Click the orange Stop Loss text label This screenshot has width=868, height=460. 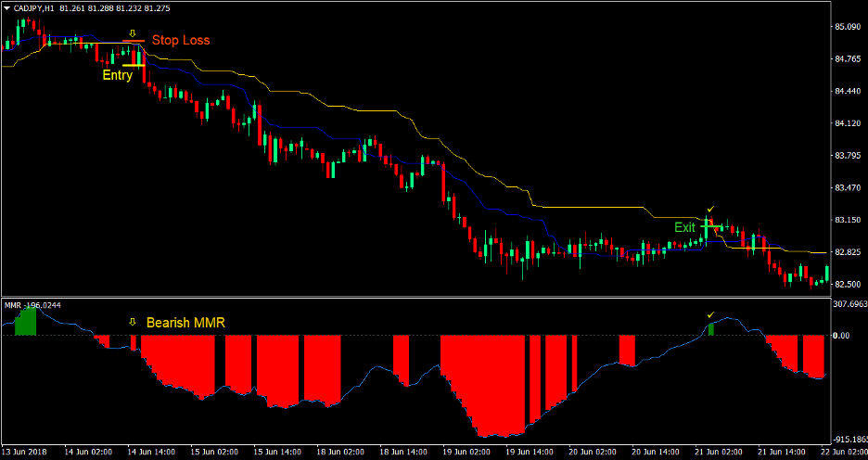pyautogui.click(x=181, y=40)
